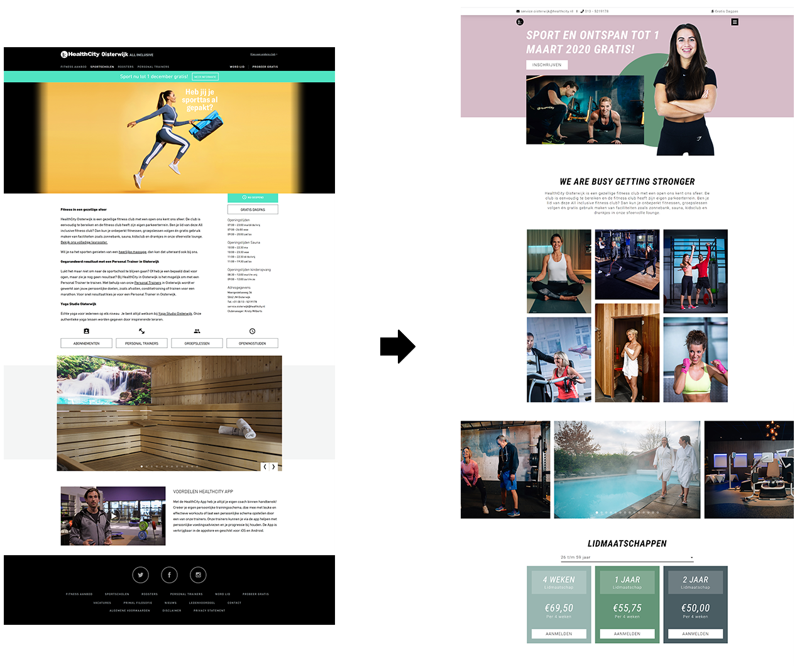Click Probeer Gratis in the header navigation
Viewport: 797px width, 672px height.
[265, 67]
